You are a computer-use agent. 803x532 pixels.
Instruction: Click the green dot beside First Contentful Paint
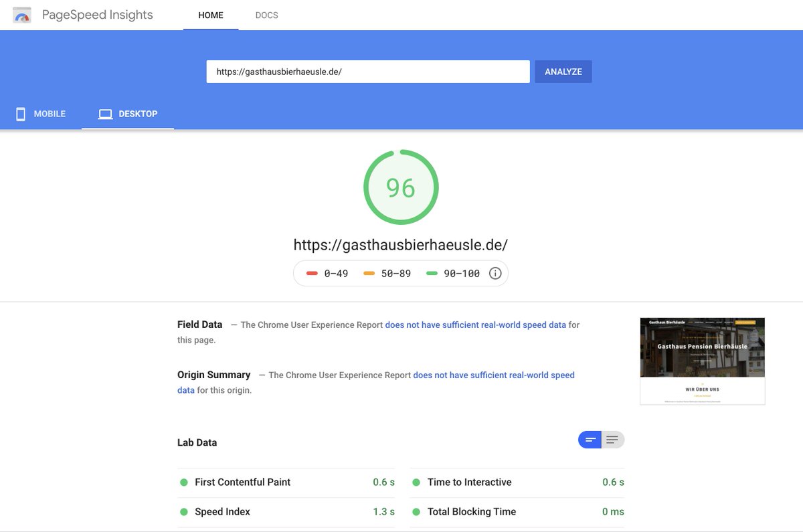coord(184,482)
